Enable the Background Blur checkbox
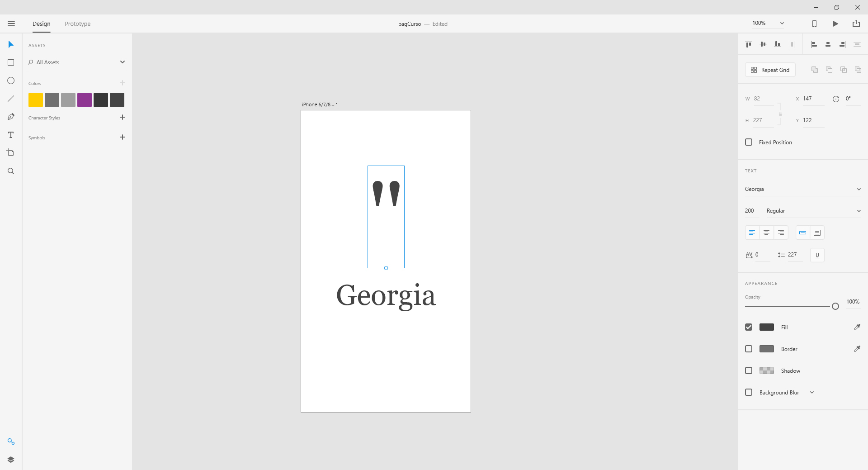 click(x=749, y=392)
